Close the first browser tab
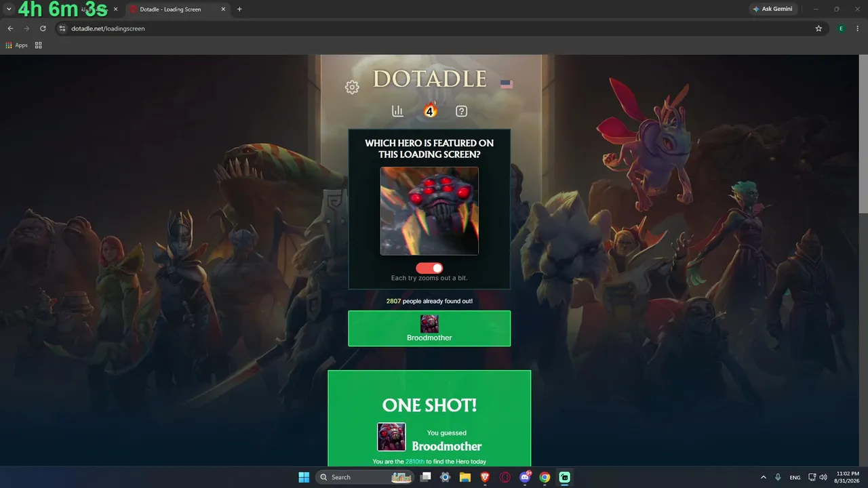The width and height of the screenshot is (868, 488). (x=115, y=9)
